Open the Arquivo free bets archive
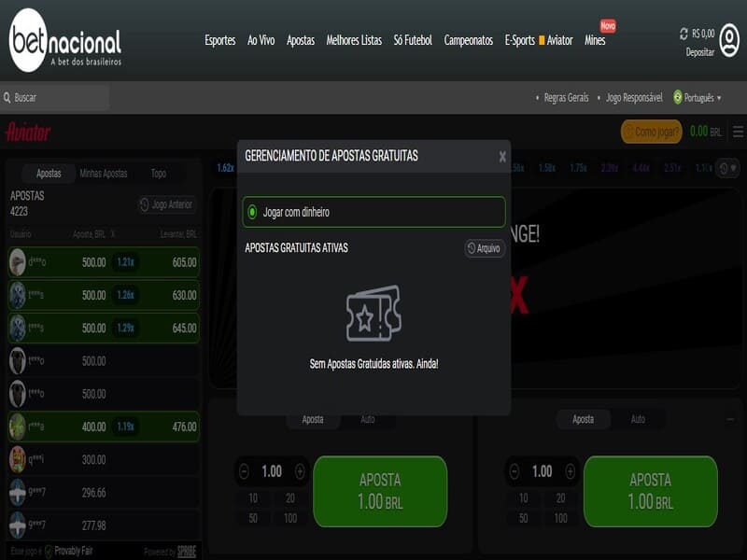The image size is (747, 560). click(484, 248)
